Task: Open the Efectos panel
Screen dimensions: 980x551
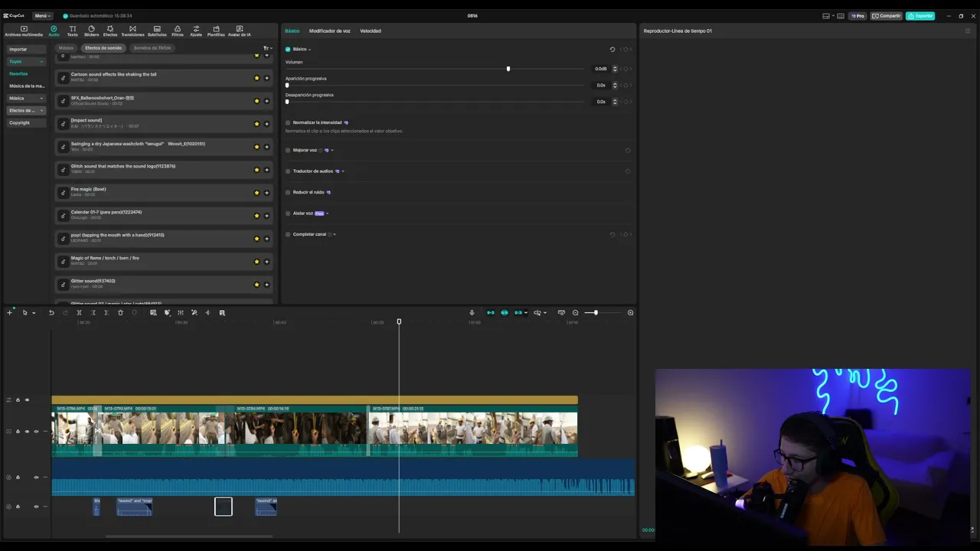Action: pos(110,31)
